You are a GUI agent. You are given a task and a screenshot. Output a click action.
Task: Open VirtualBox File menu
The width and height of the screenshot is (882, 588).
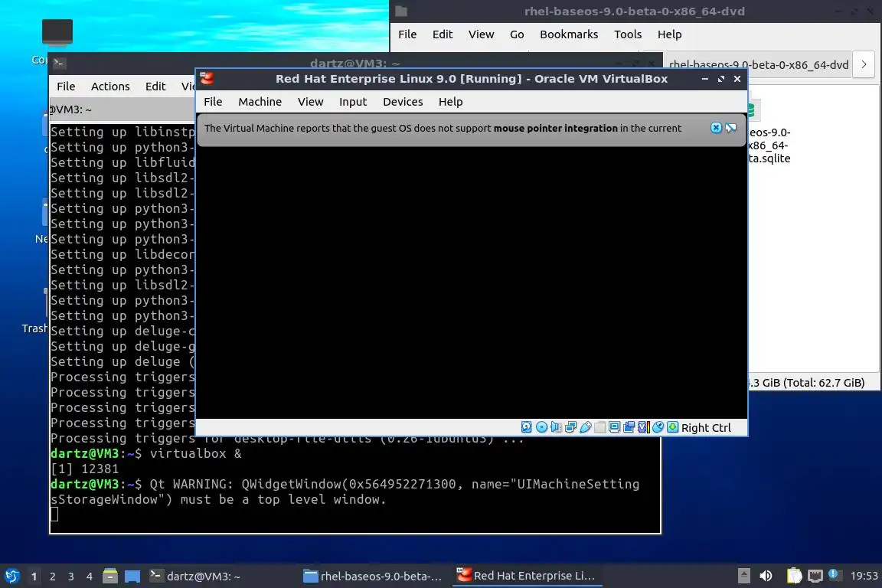click(x=213, y=102)
